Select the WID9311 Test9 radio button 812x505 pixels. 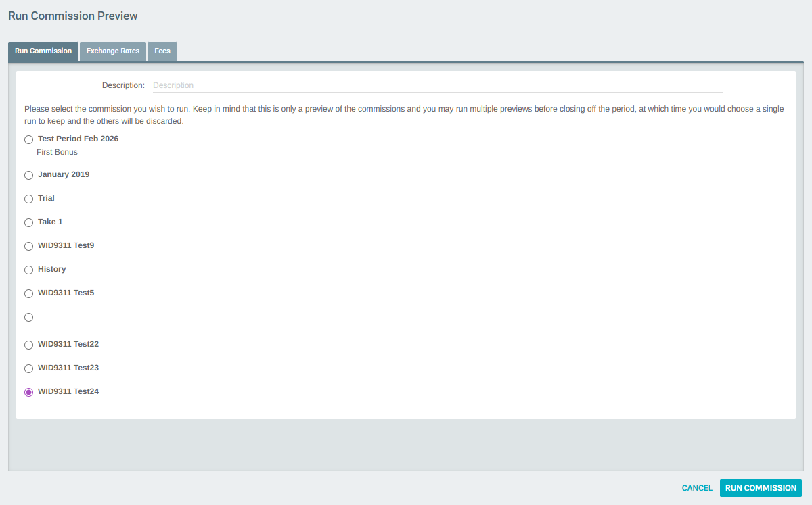(28, 246)
